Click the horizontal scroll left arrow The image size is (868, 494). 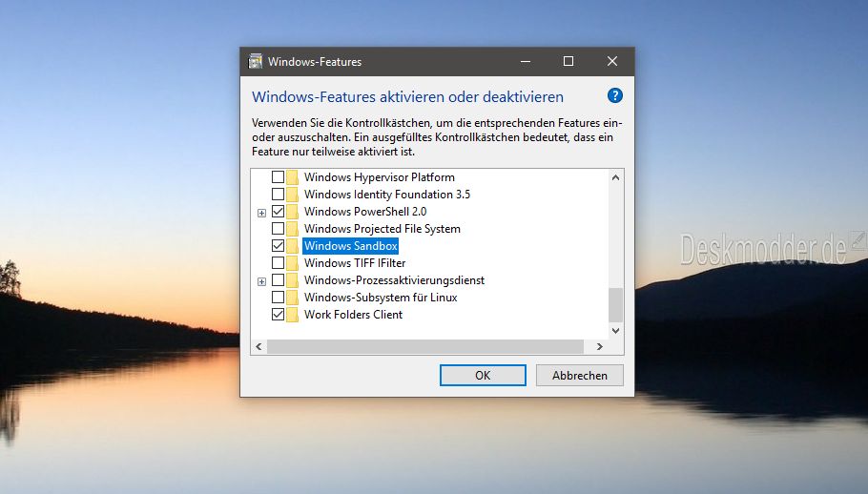(258, 346)
